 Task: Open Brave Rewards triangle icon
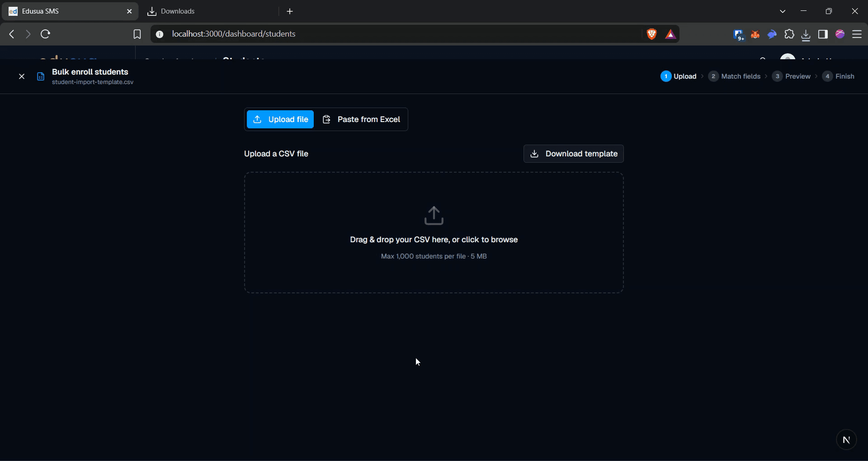tap(670, 34)
